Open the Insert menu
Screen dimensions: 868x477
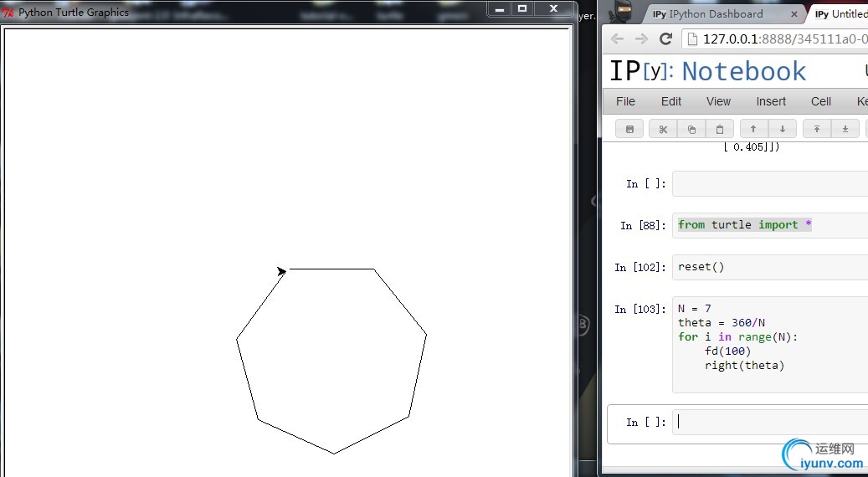point(771,101)
